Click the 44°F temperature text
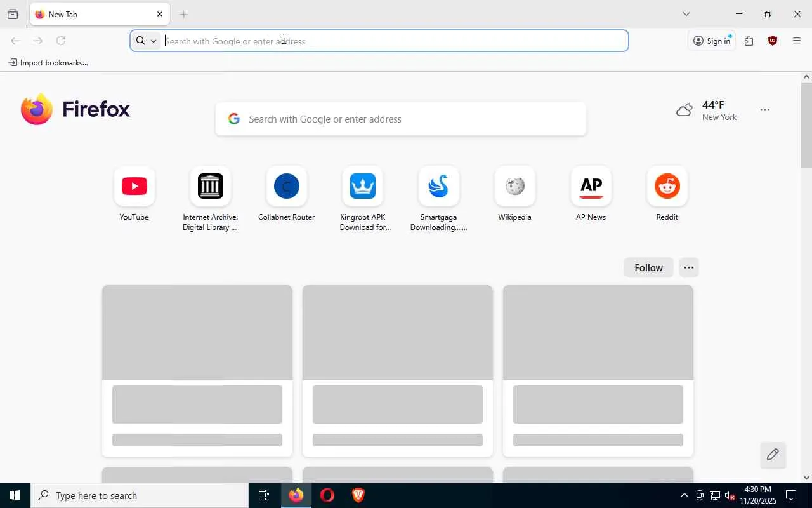812x508 pixels. pyautogui.click(x=713, y=105)
